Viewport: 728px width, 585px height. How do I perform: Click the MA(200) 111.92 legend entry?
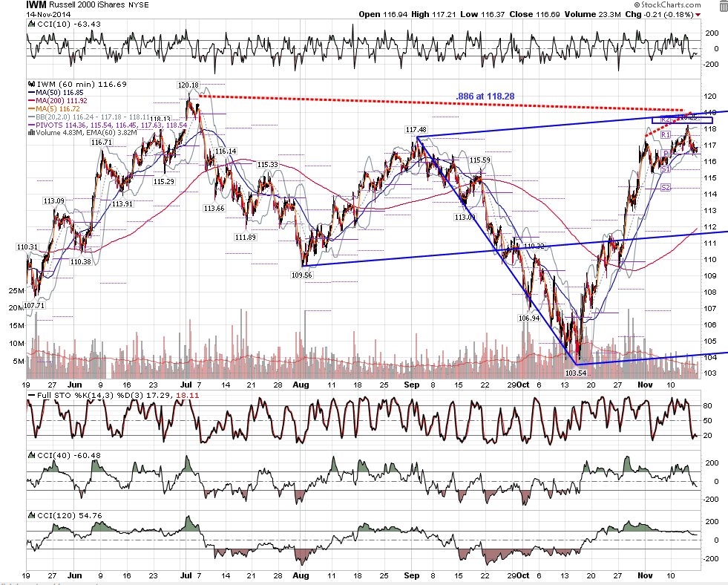pos(62,101)
